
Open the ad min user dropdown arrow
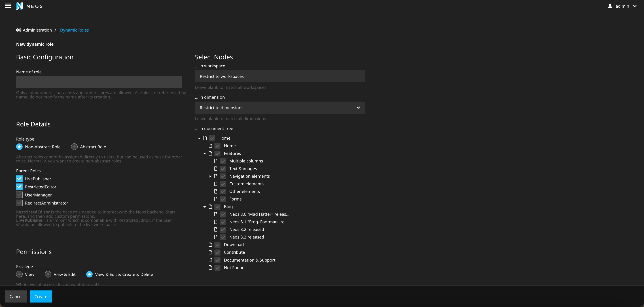coord(635,6)
